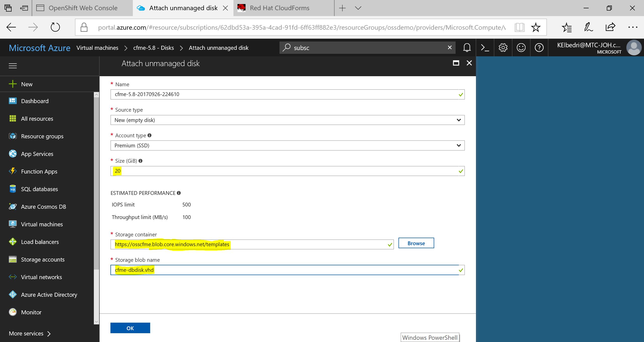Click the feedback smiley icon
Image resolution: width=644 pixels, height=342 pixels.
pyautogui.click(x=521, y=48)
